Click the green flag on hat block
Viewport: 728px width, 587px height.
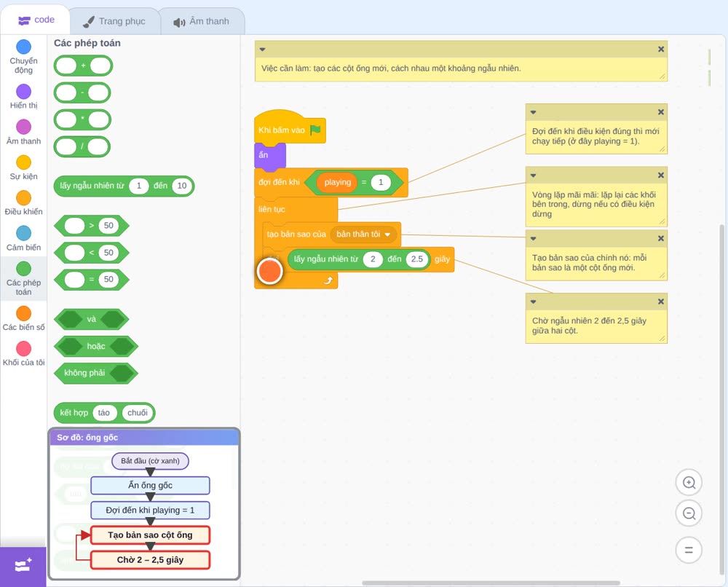coord(315,130)
